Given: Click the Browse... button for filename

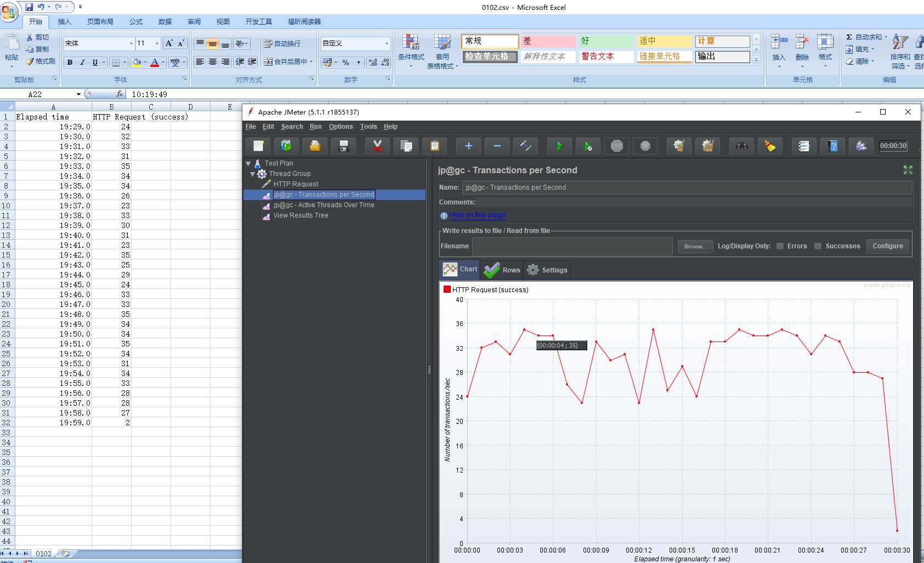Looking at the screenshot, I should pyautogui.click(x=695, y=247).
